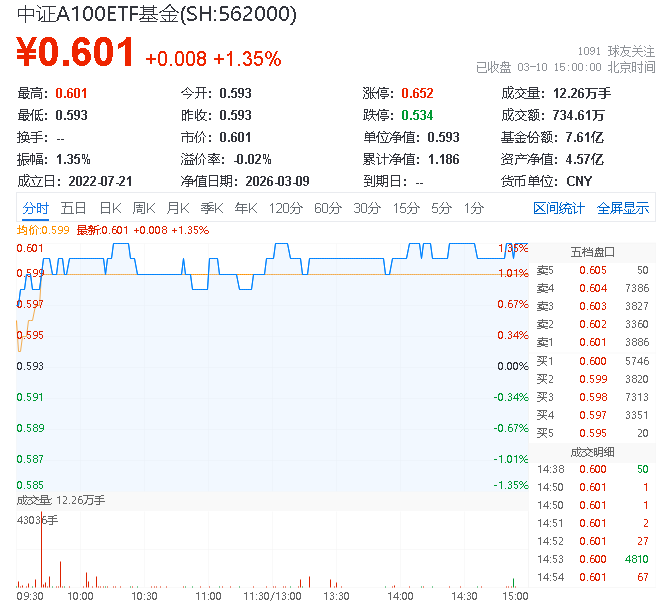Select the 60分 interval tab
This screenshot has height=615, width=656.
click(x=328, y=208)
